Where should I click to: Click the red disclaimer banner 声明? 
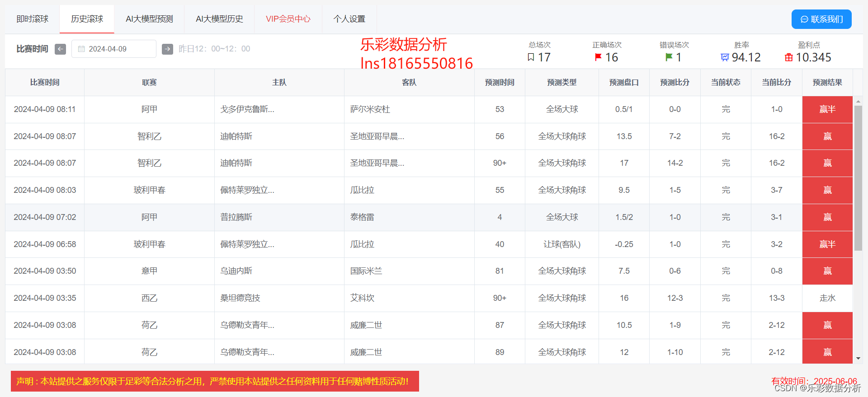(x=215, y=381)
